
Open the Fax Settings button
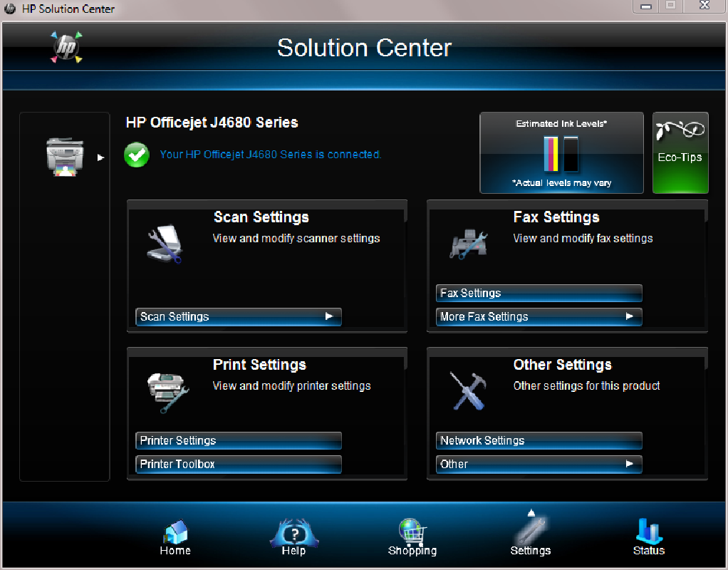pyautogui.click(x=539, y=293)
